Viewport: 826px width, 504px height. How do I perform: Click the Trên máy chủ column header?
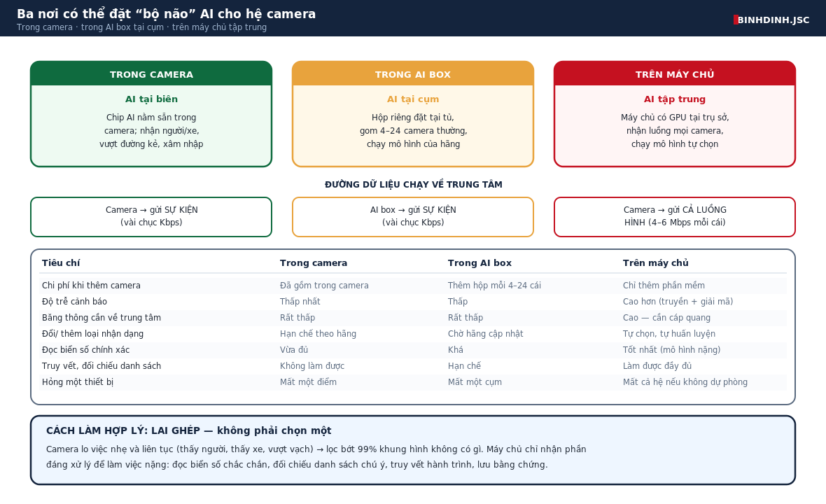(x=656, y=262)
